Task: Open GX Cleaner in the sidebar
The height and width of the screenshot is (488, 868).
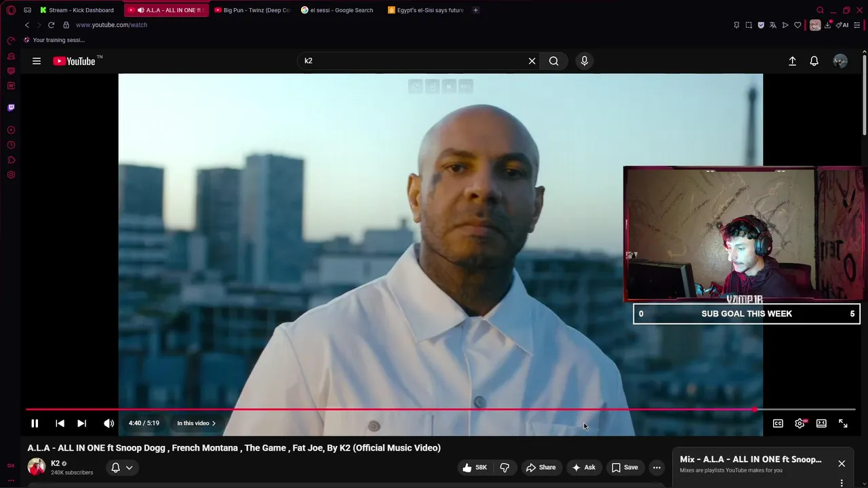Action: [x=11, y=56]
